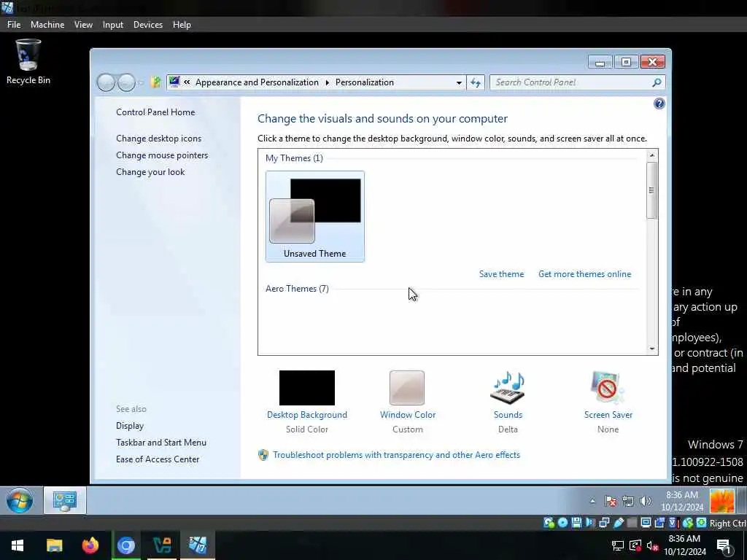This screenshot has height=560, width=747.
Task: Click VirtualBox network adapters indicator
Action: point(604,523)
